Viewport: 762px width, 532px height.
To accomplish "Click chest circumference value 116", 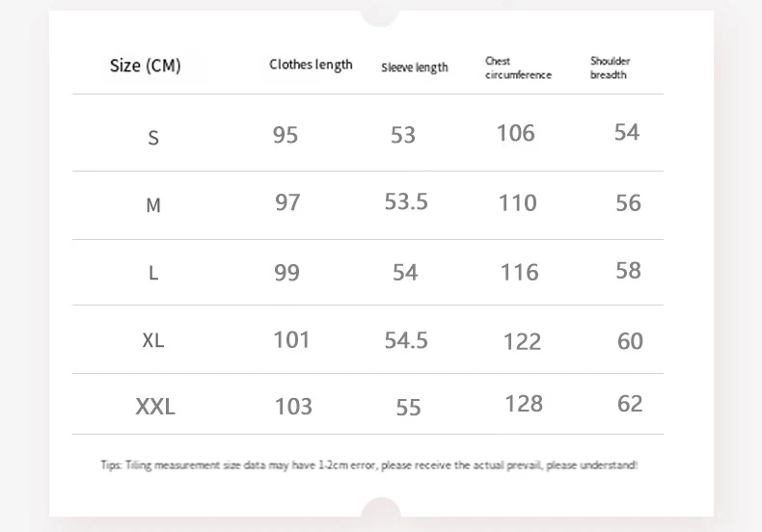I will coord(519,273).
